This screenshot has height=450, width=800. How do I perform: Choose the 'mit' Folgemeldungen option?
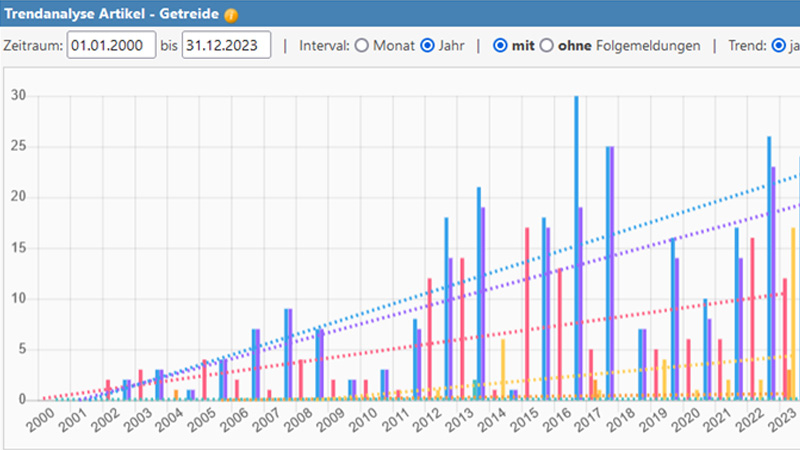pos(502,46)
